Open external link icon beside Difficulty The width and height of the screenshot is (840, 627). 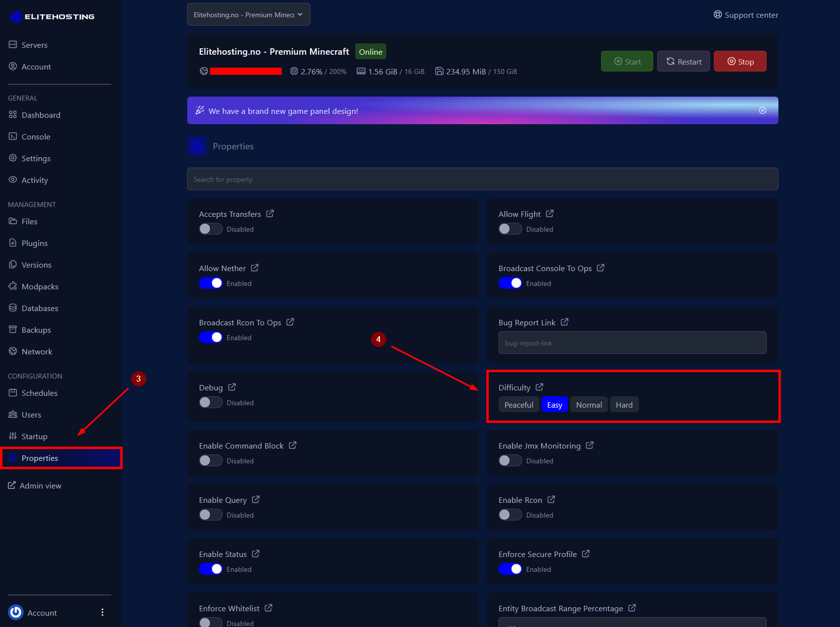tap(539, 387)
